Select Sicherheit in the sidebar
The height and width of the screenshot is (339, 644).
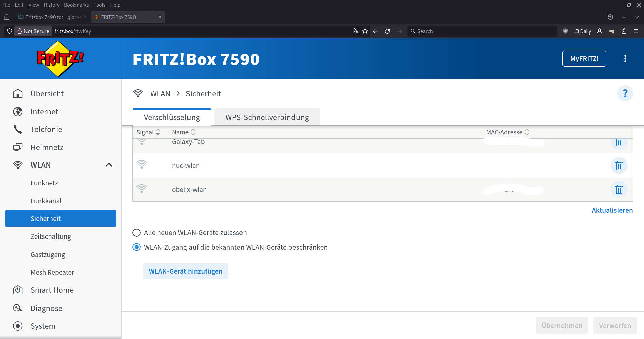[61, 218]
